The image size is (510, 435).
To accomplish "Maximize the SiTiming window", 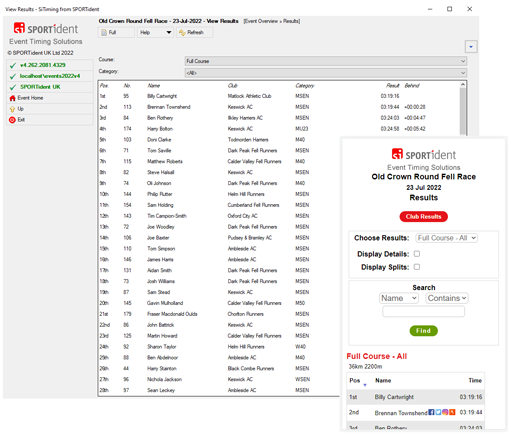I will coord(449,9).
